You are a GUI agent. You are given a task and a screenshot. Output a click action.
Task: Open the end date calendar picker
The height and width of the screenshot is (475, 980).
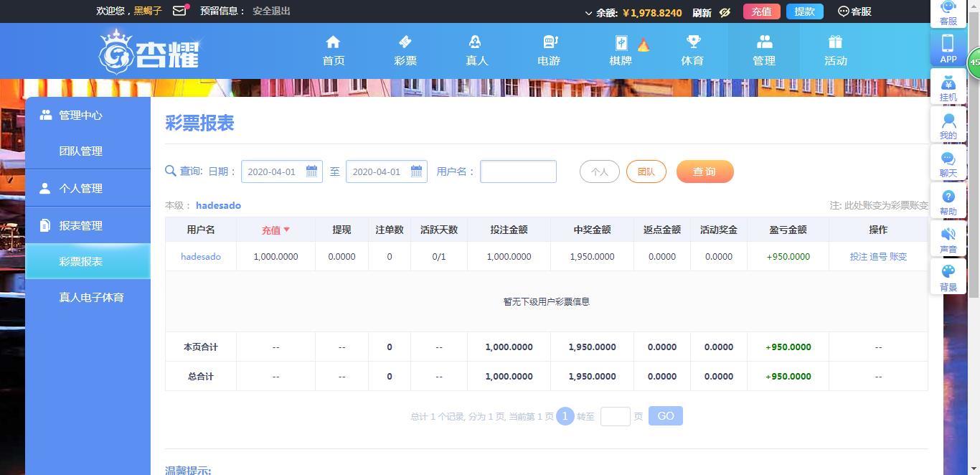(416, 171)
